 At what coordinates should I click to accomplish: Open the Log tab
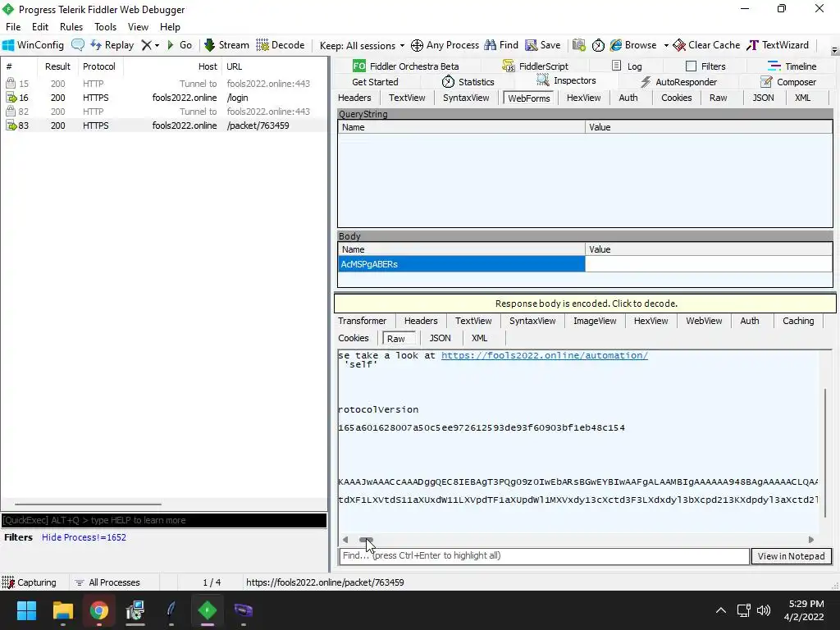[x=627, y=66]
